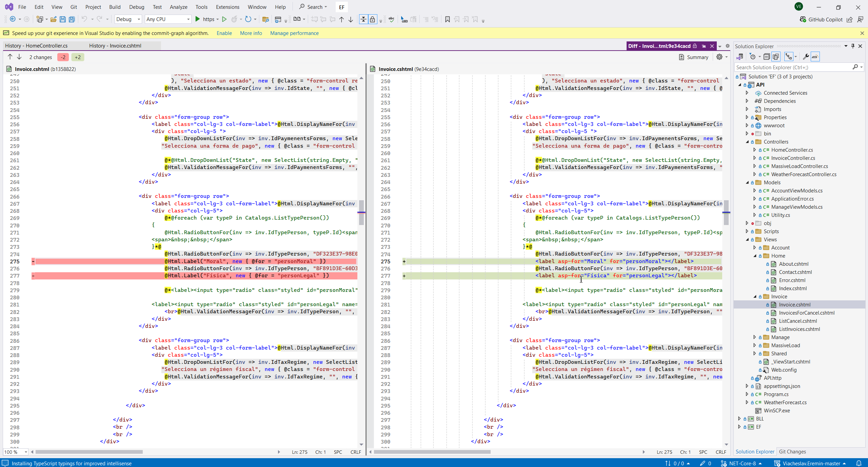Change the 100% zoom level control
868x467 pixels.
[x=16, y=452]
